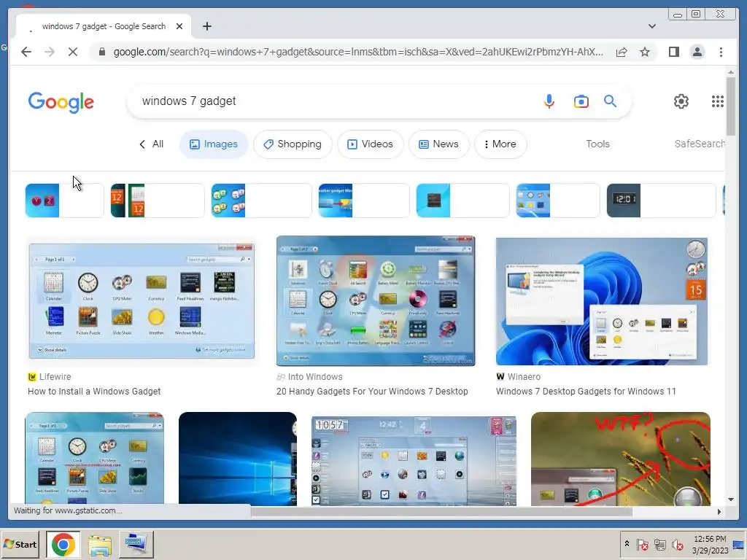Viewport: 747px width, 560px height.
Task: Select the blue desktop gadgets suggestion chip
Action: tap(558, 201)
